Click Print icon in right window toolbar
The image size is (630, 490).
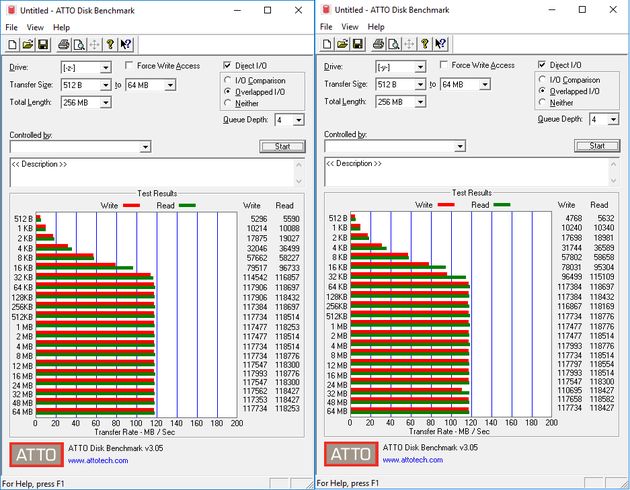(378, 43)
